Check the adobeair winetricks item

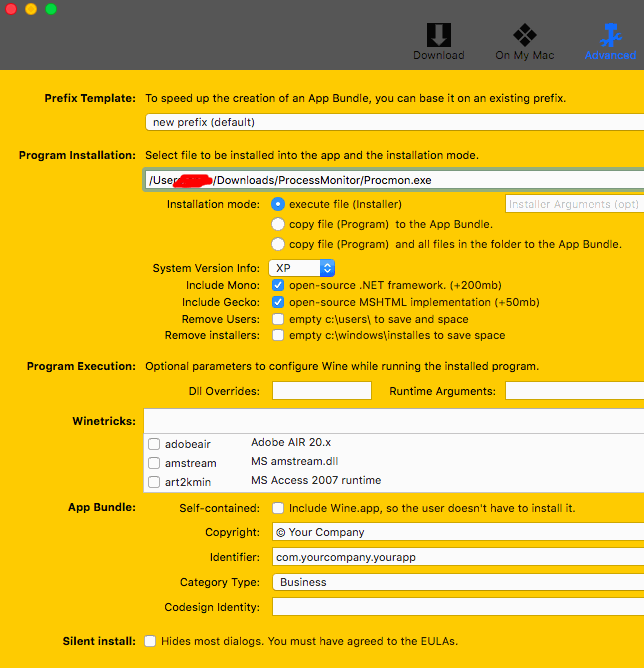(154, 444)
